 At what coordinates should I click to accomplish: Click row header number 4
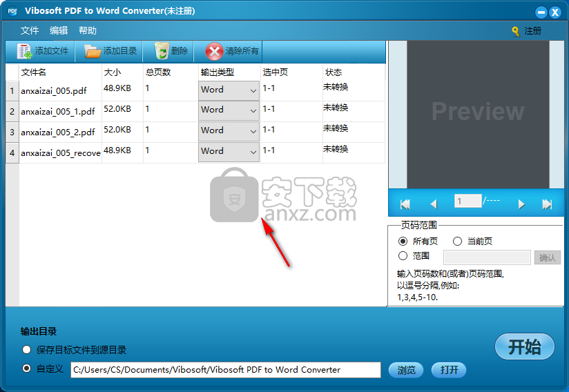pos(12,153)
